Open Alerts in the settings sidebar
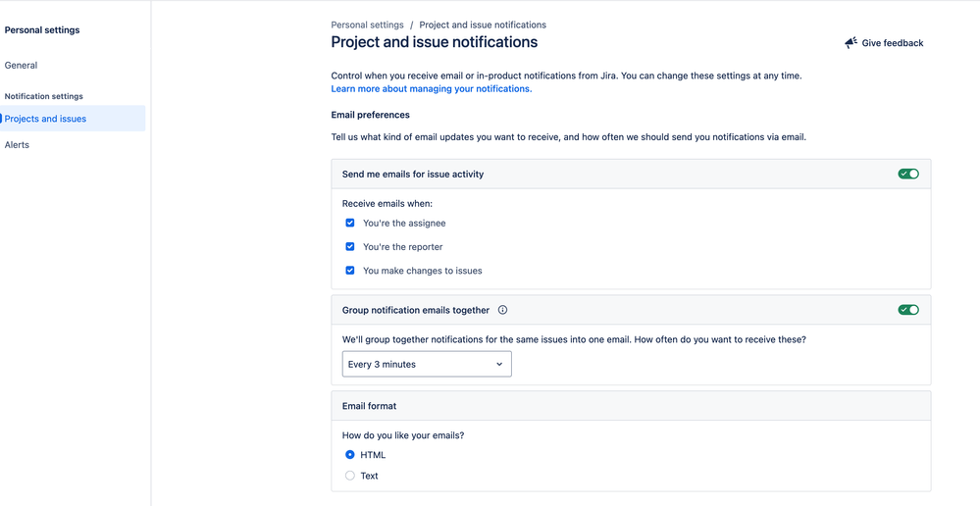Image resolution: width=980 pixels, height=506 pixels. (17, 145)
